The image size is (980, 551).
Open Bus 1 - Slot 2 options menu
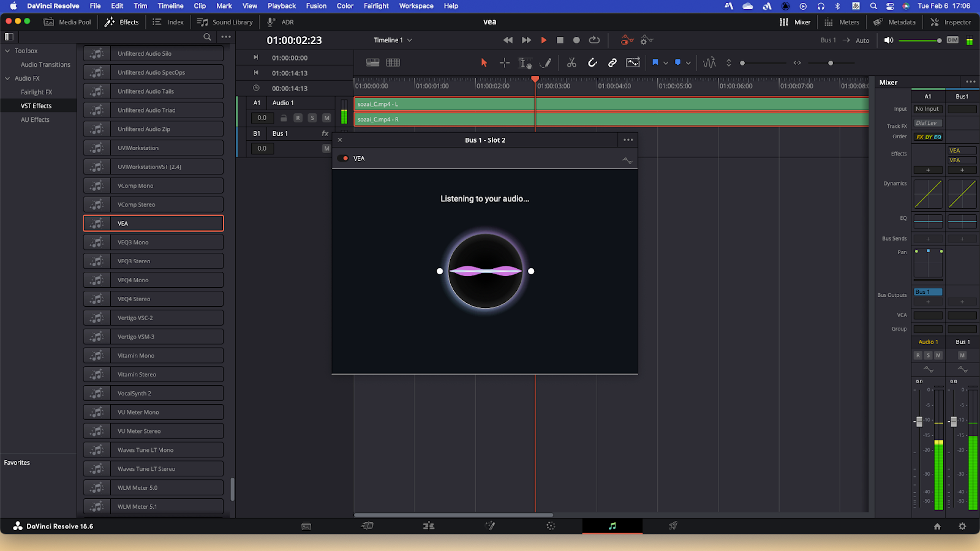pyautogui.click(x=628, y=140)
